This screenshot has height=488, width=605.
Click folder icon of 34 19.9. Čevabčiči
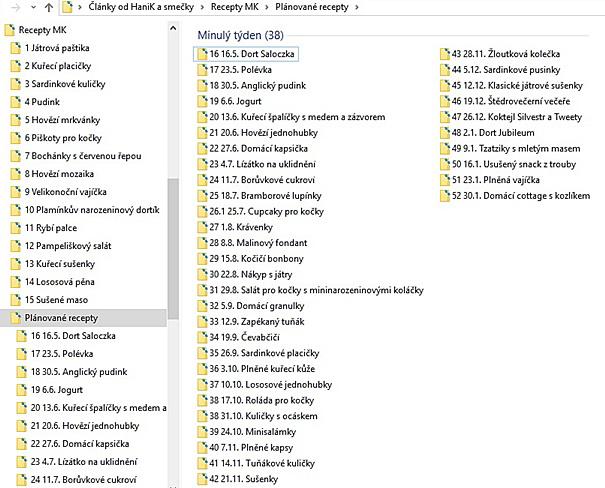201,338
